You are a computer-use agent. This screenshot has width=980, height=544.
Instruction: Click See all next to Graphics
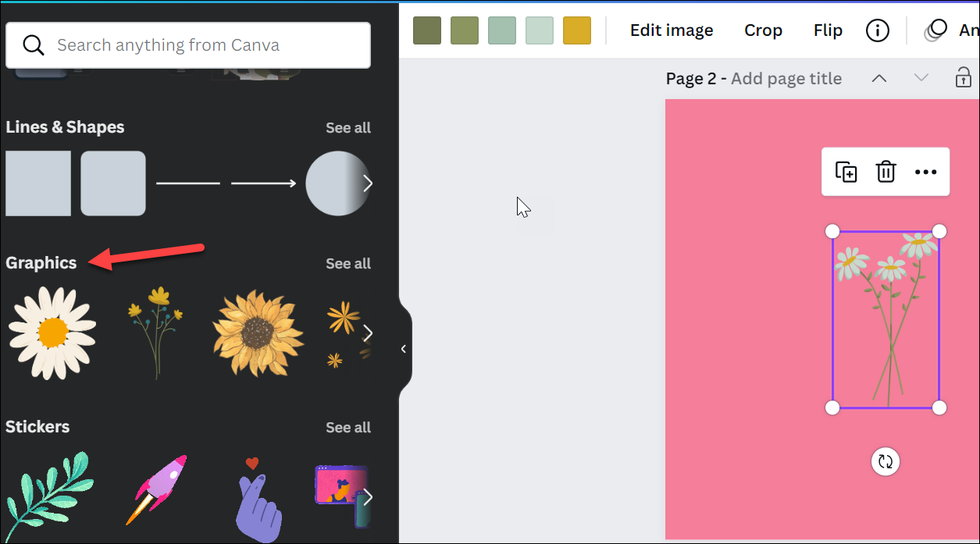coord(348,264)
